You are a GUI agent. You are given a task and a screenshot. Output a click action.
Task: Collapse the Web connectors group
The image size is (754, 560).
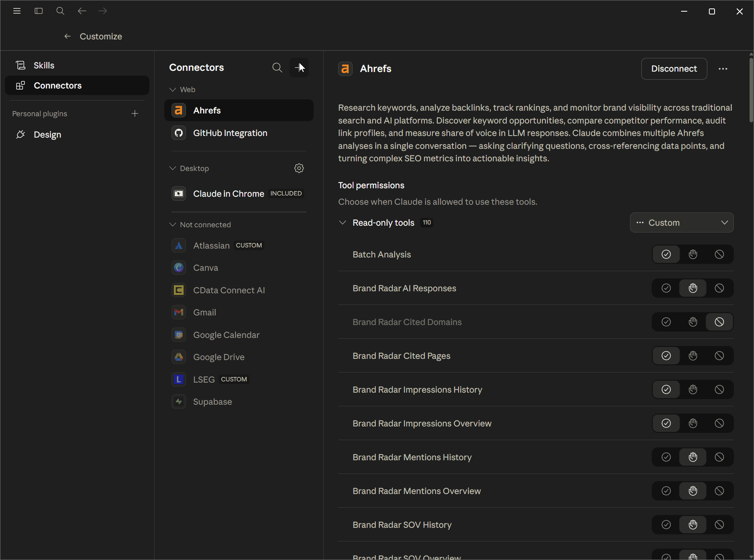(x=173, y=89)
